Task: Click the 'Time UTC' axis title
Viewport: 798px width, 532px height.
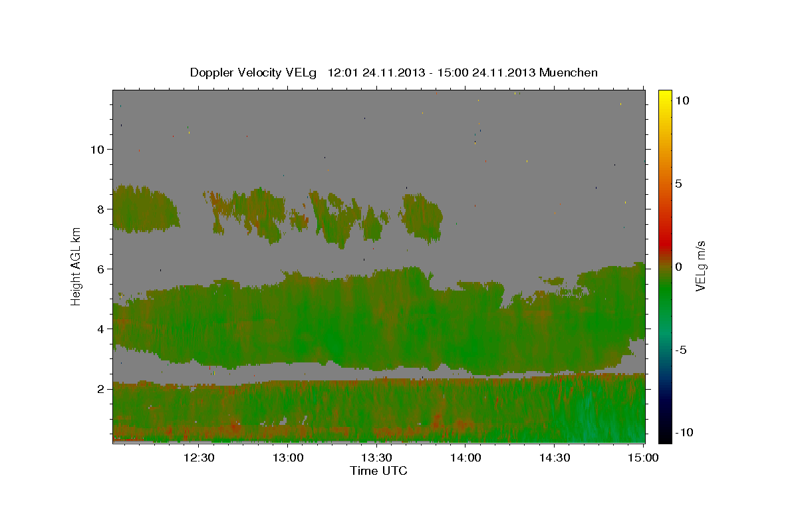Action: pyautogui.click(x=378, y=471)
